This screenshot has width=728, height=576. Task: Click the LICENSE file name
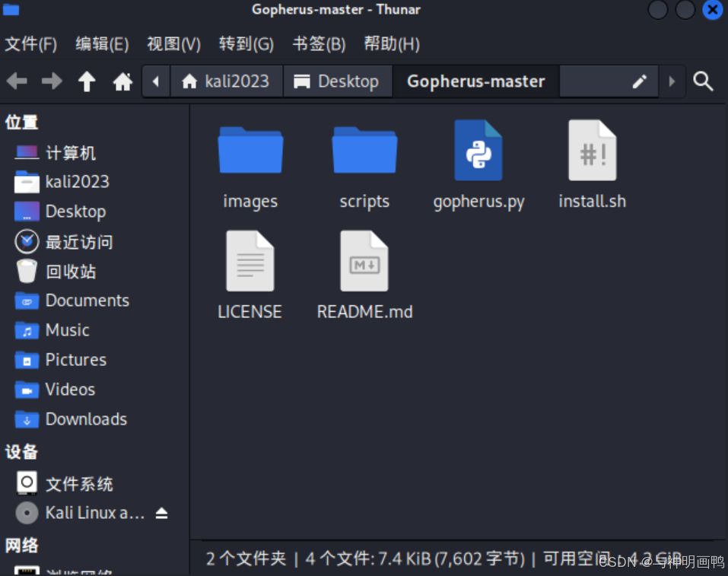coord(250,312)
